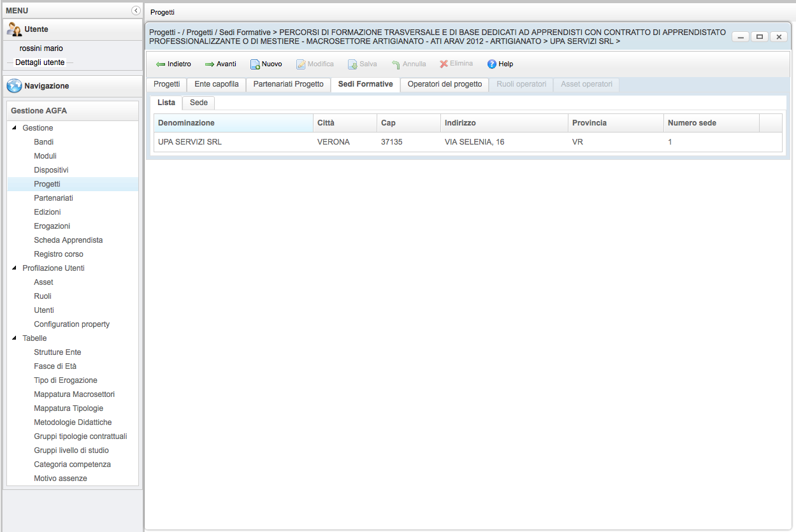The image size is (796, 532).
Task: Click the Utente user icon in sidebar
Action: (x=14, y=29)
